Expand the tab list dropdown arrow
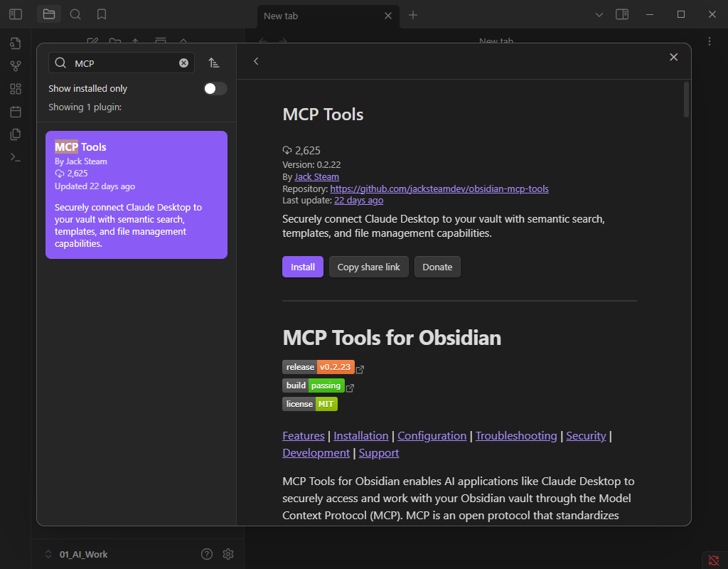 coord(599,15)
